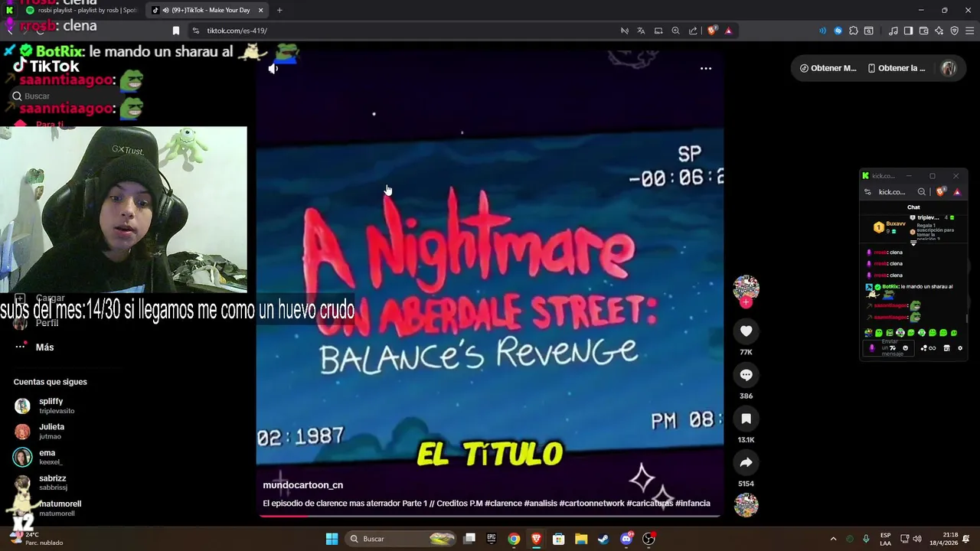Click the zoom icon in the Kick popup window
This screenshot has width=980, height=551.
click(922, 192)
